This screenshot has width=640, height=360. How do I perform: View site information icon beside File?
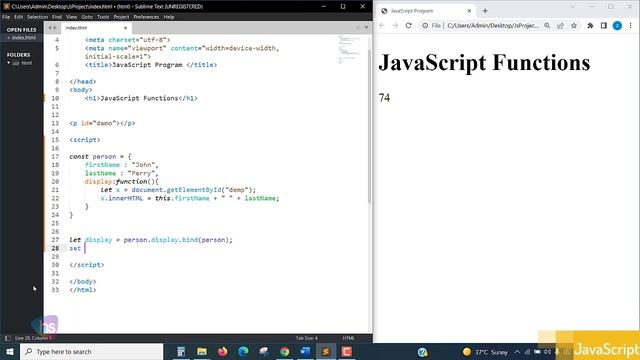(425, 25)
